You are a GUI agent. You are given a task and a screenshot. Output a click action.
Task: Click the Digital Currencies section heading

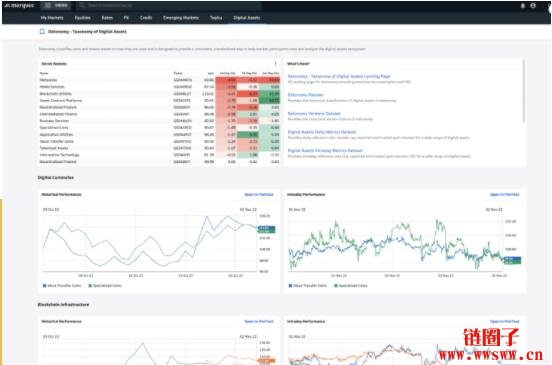[x=56, y=177]
